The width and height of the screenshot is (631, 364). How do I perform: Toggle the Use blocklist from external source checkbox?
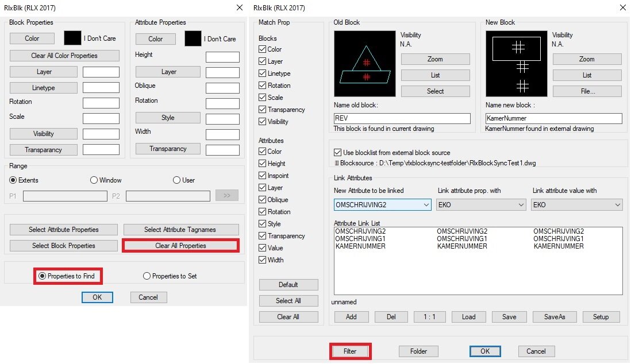(338, 153)
